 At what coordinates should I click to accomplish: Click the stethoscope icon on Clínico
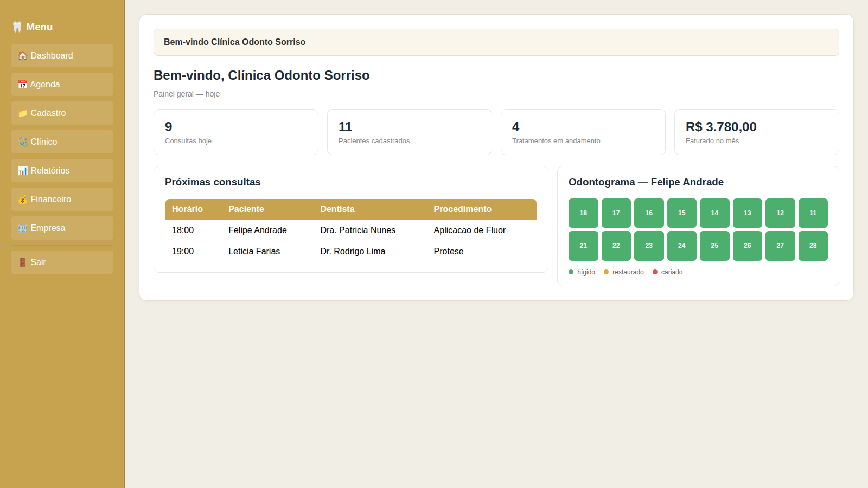click(23, 142)
